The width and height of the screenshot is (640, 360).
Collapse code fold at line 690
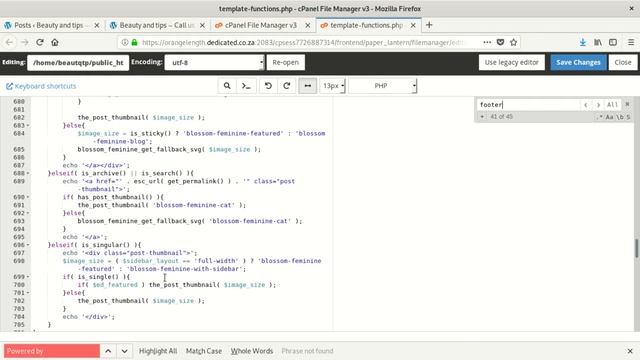pyautogui.click(x=28, y=197)
